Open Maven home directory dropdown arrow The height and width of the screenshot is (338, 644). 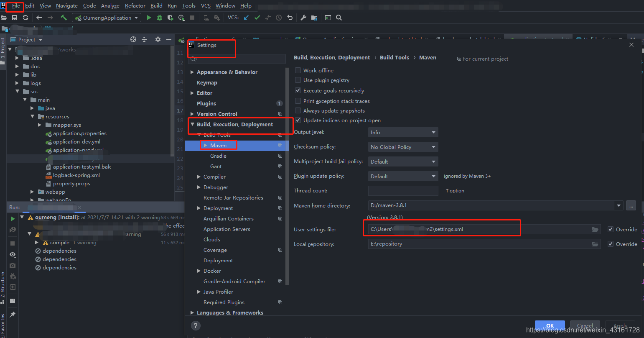coord(619,205)
